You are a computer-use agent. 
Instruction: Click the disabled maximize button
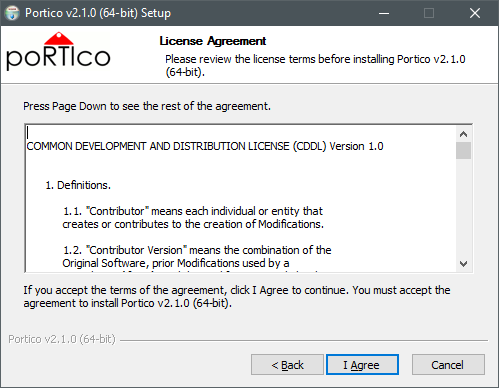click(429, 13)
